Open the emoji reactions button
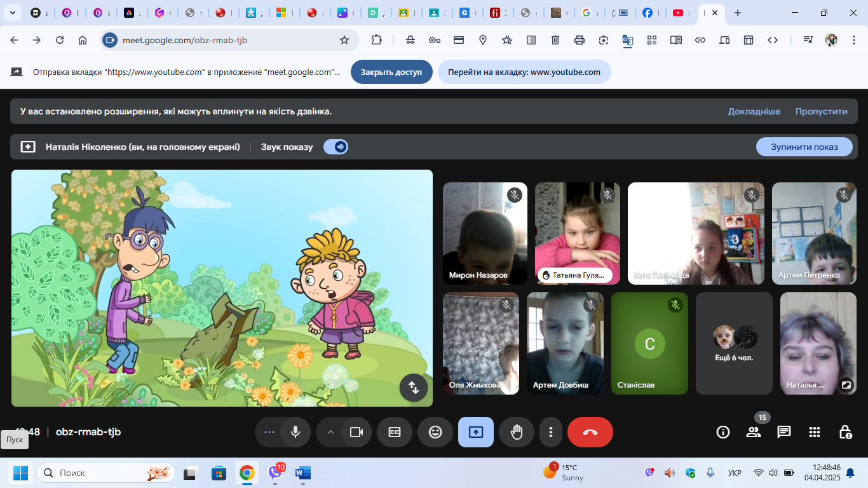The image size is (868, 488). click(x=435, y=432)
